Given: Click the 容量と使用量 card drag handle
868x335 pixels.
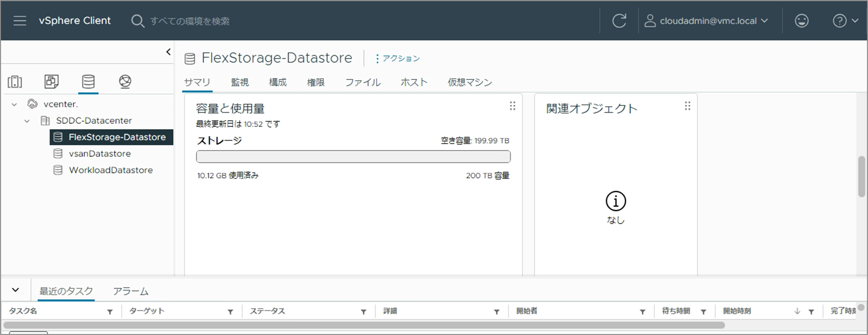Looking at the screenshot, I should 512,106.
